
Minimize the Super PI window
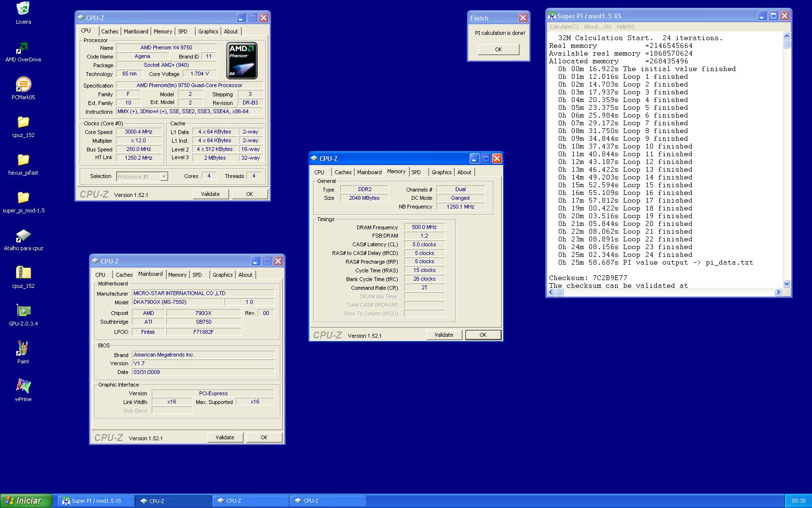pos(762,16)
